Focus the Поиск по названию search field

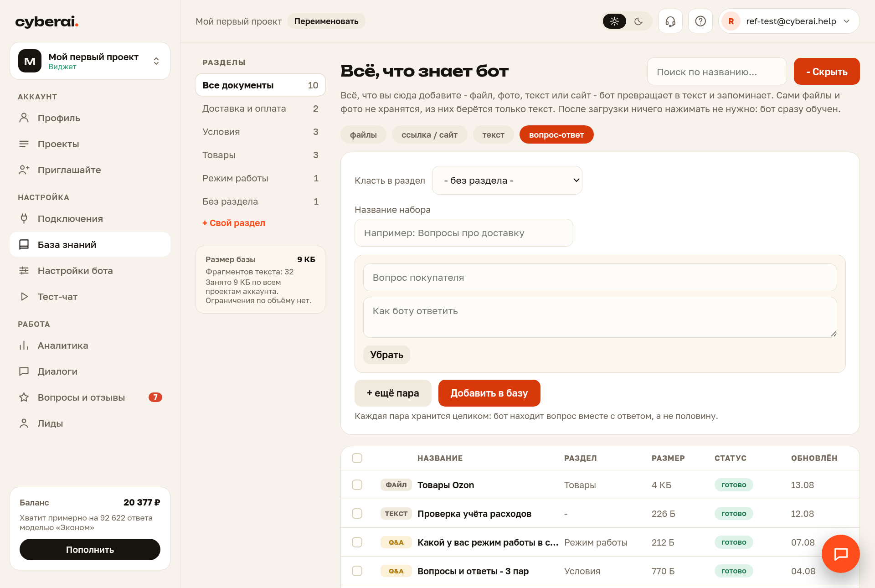point(717,72)
